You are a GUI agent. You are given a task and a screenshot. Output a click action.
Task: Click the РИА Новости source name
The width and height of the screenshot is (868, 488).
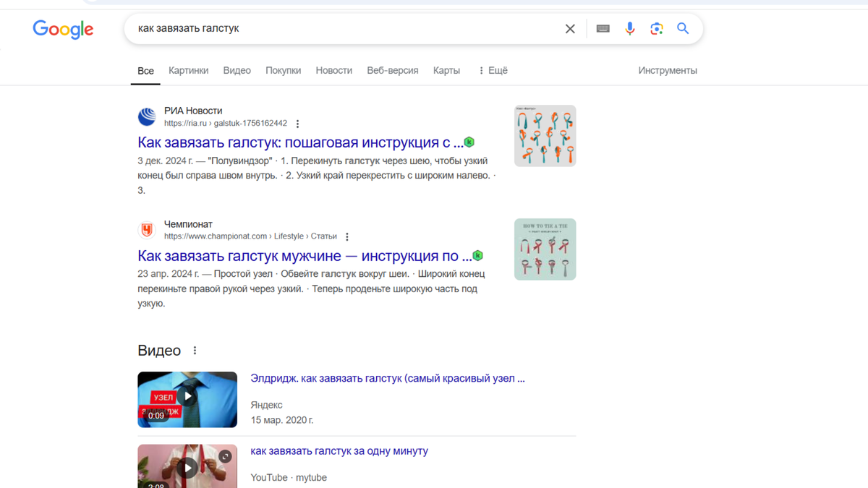[x=193, y=111]
